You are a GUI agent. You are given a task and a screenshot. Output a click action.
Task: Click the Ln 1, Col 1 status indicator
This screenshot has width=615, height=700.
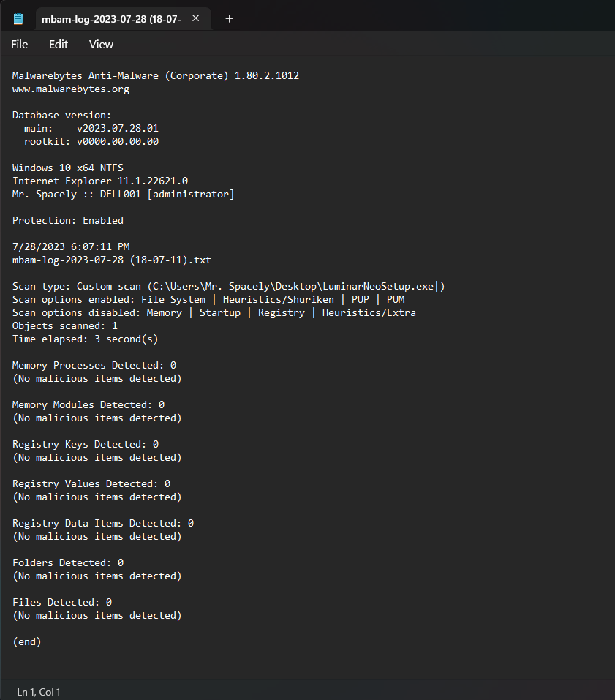click(38, 691)
